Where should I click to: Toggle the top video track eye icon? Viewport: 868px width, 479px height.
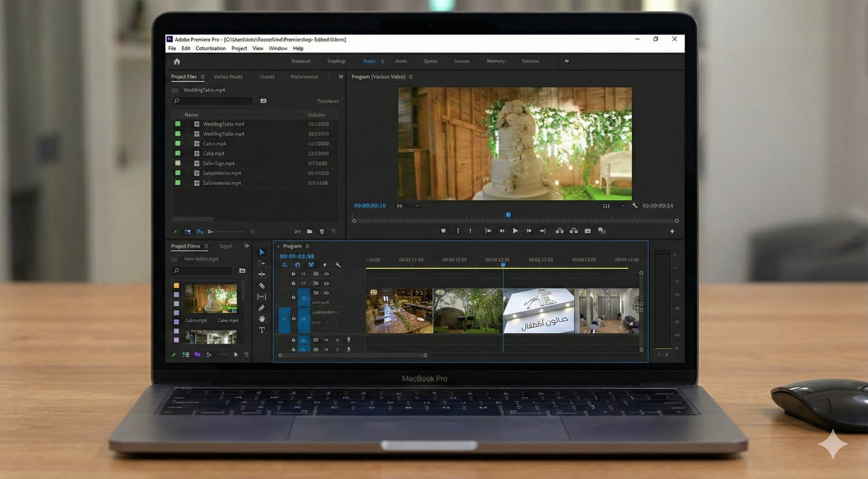point(326,274)
